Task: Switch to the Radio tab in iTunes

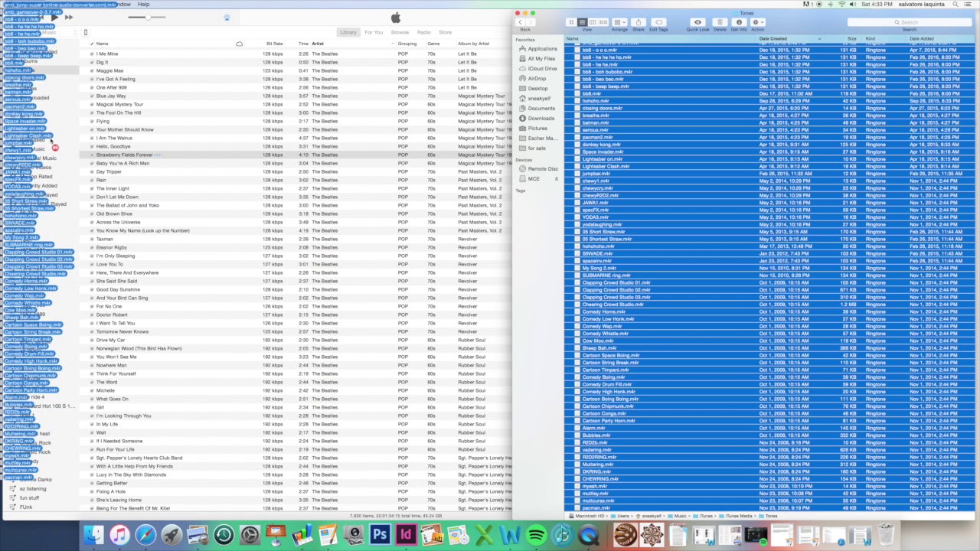Action: click(423, 32)
